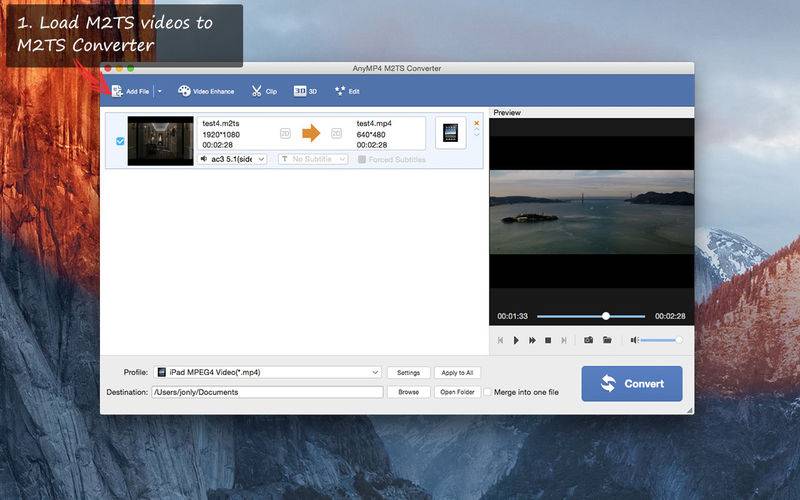Remove test4.m2ts with the orange X

point(476,124)
